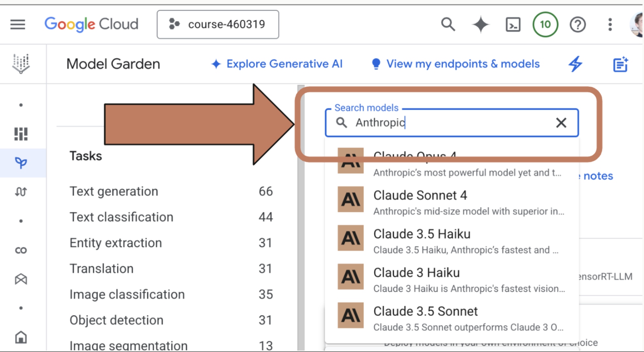
Task: Open the three-dot more options menu
Action: point(610,24)
